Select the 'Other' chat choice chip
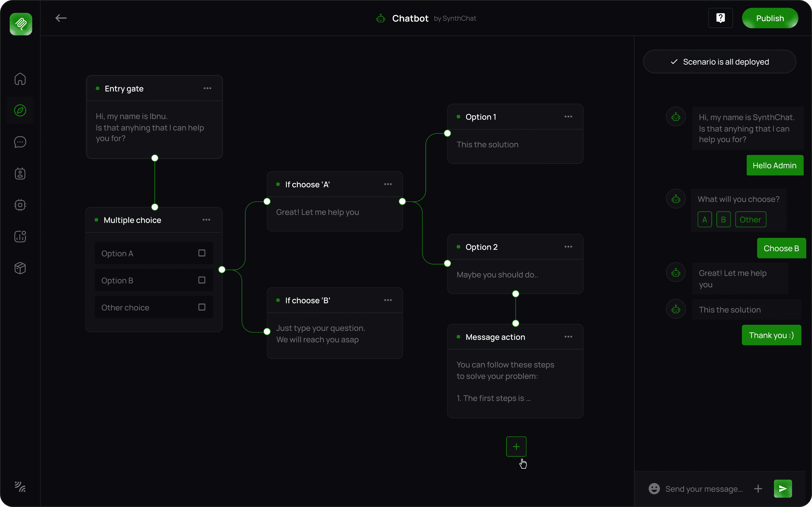 750,220
